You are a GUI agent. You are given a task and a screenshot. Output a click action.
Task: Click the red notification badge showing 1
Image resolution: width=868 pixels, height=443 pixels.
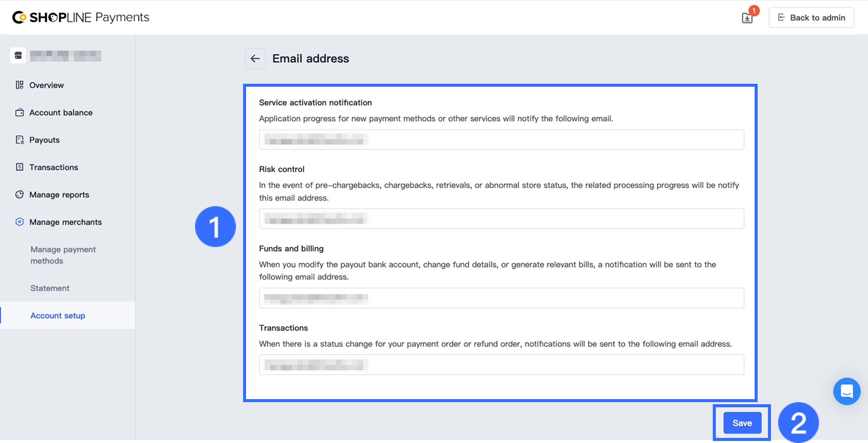tap(754, 10)
